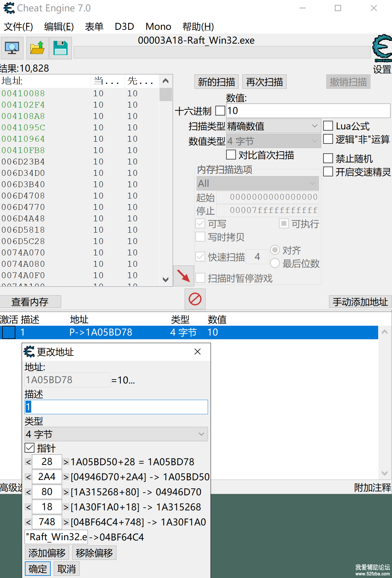Focus the 描述 description field
This screenshot has width=392, height=578.
(116, 407)
